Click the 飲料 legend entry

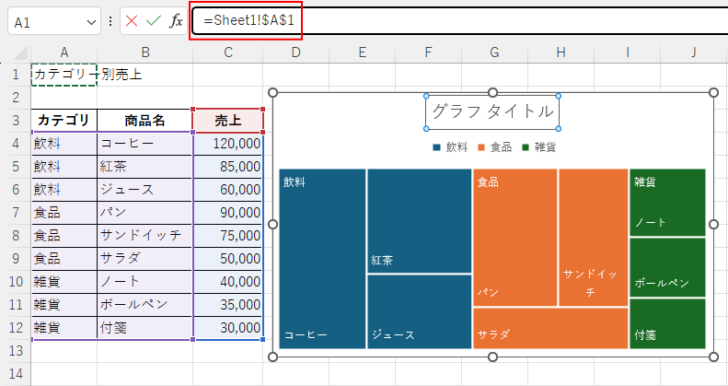click(450, 147)
